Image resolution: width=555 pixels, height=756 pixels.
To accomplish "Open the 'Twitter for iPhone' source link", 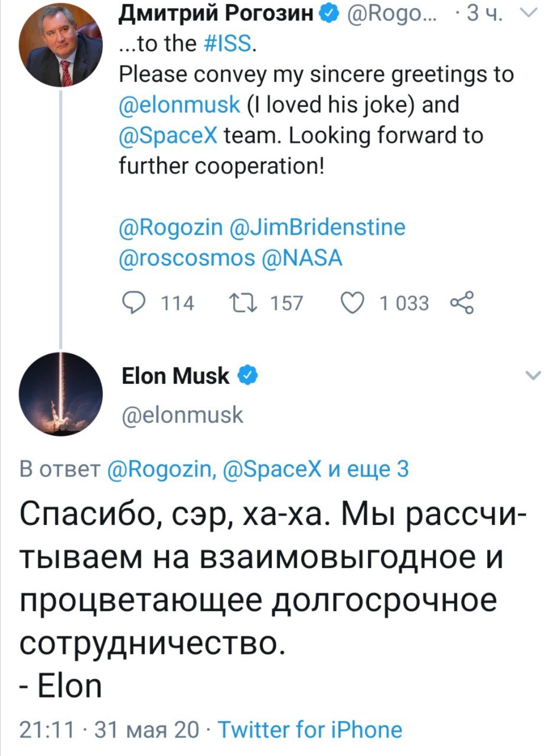I will 310,730.
